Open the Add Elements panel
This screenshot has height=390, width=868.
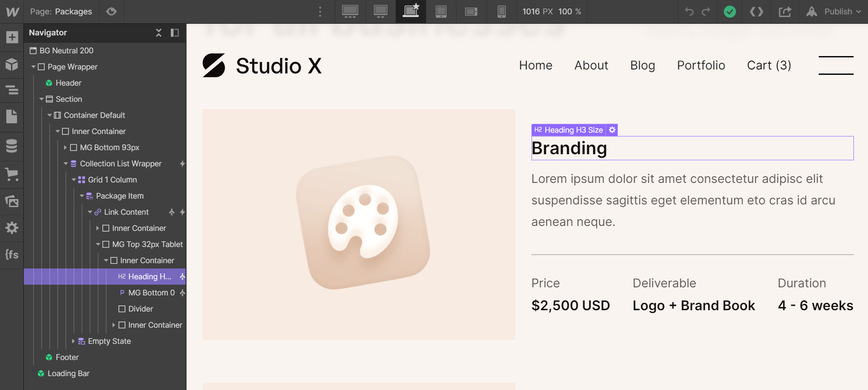(x=12, y=37)
